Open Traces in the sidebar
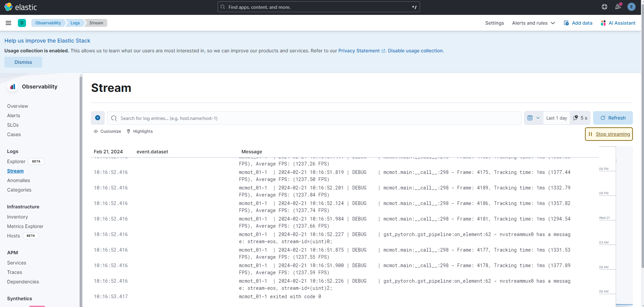Image resolution: width=644 pixels, height=307 pixels. [15, 272]
